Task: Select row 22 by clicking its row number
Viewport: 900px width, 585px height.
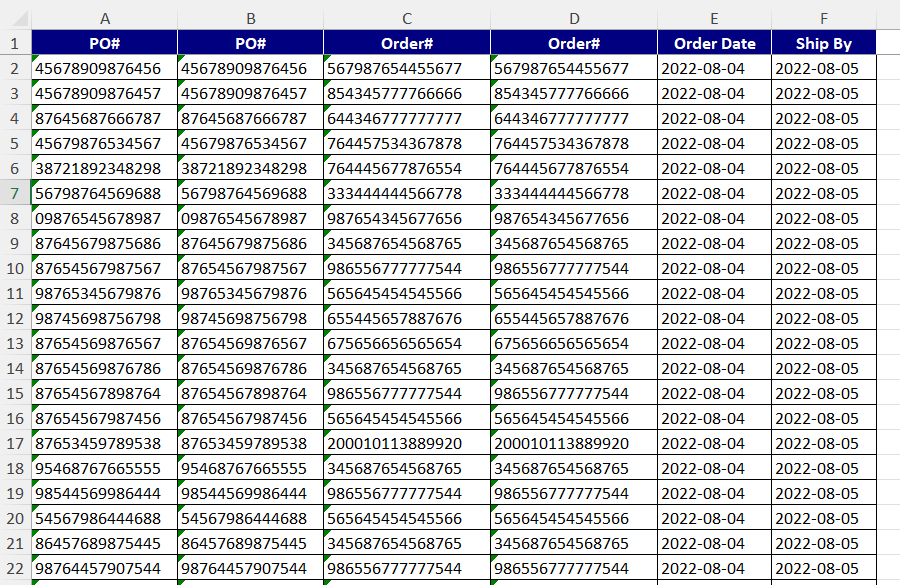Action: coord(16,566)
